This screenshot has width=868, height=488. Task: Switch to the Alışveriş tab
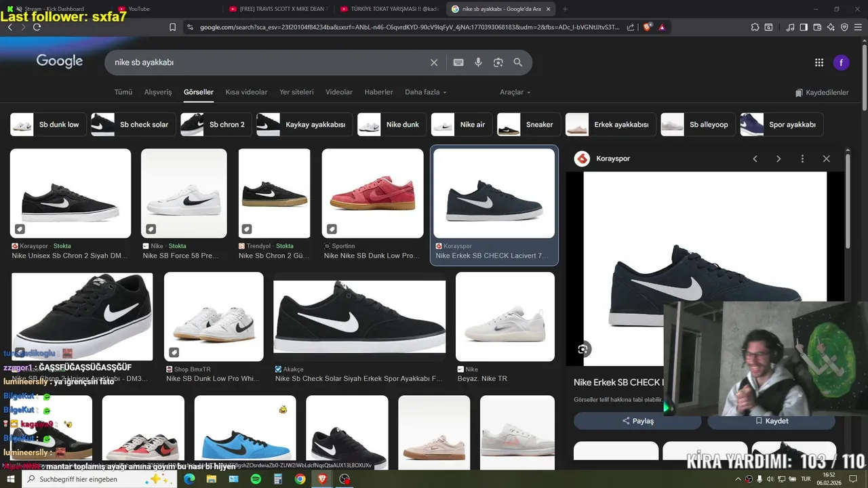pyautogui.click(x=158, y=92)
